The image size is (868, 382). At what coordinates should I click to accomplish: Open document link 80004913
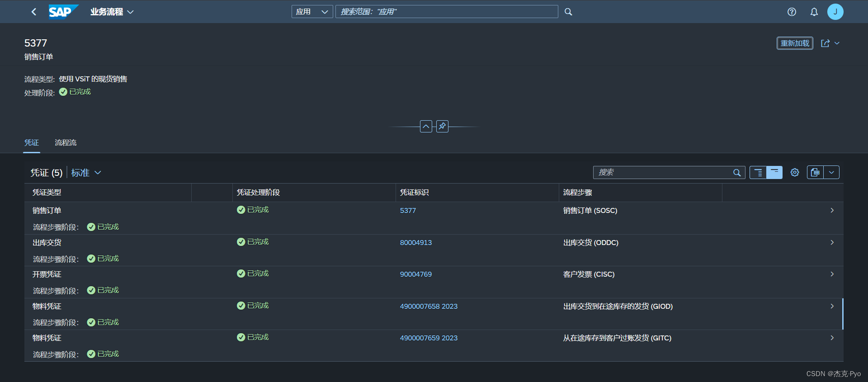click(x=416, y=243)
